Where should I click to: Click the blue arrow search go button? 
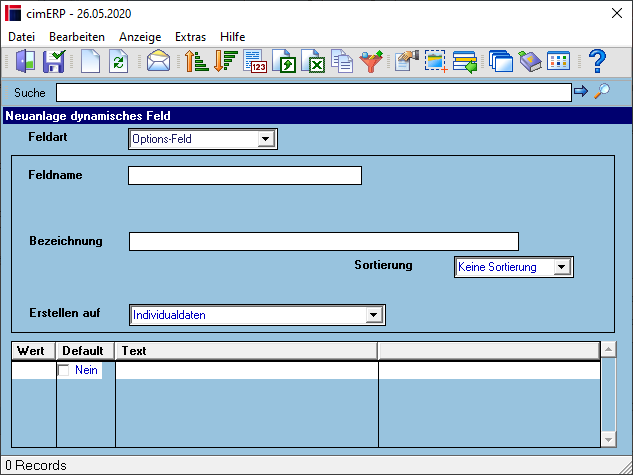581,92
